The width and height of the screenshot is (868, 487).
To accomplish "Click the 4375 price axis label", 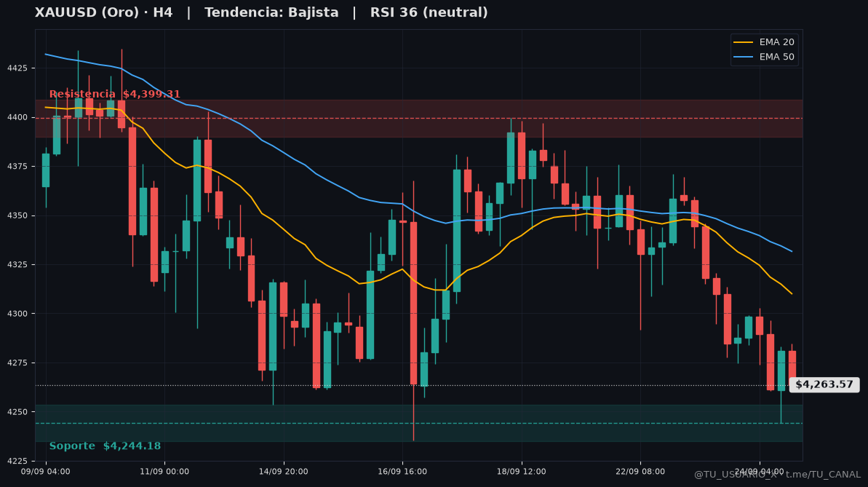I will [17, 166].
